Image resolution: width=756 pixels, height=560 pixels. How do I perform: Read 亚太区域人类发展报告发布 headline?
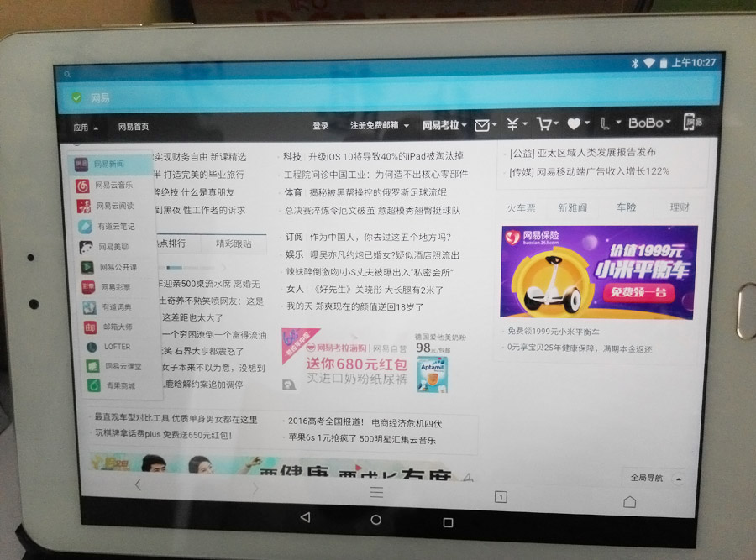click(597, 152)
